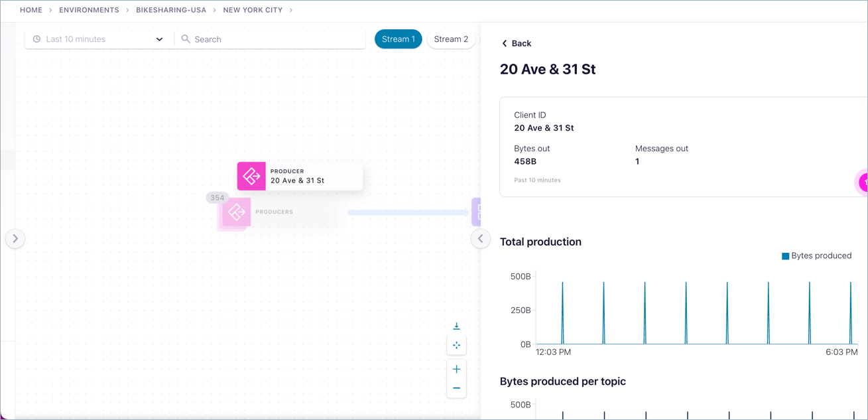
Task: Click the magnifier icon in the search box
Action: pos(186,39)
